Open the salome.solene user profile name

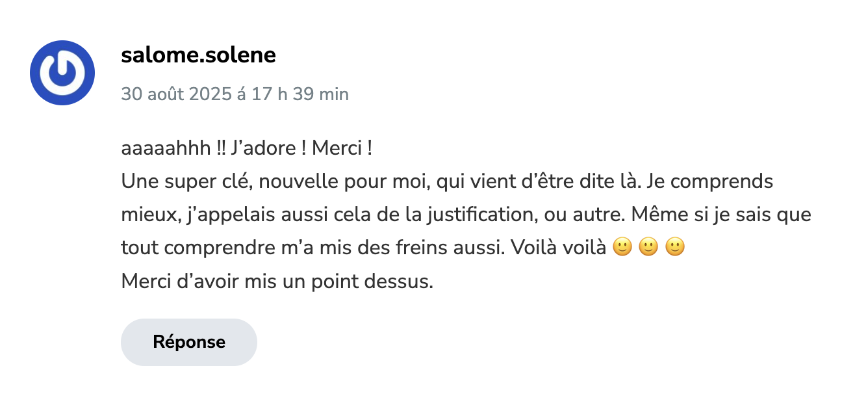click(198, 56)
